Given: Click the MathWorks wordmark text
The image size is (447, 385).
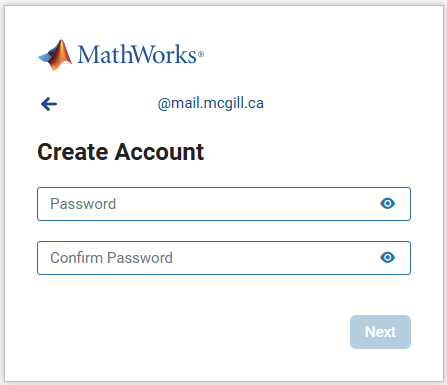Looking at the screenshot, I should (x=140, y=54).
